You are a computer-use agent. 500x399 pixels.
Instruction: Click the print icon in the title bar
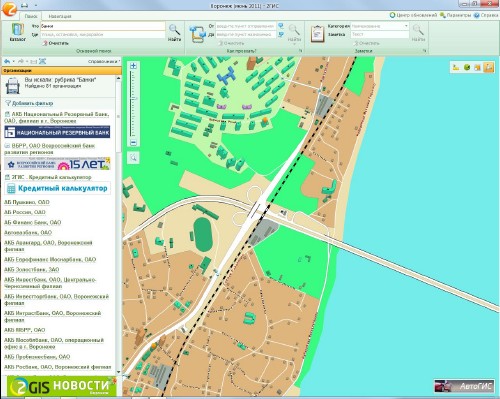coord(24,6)
